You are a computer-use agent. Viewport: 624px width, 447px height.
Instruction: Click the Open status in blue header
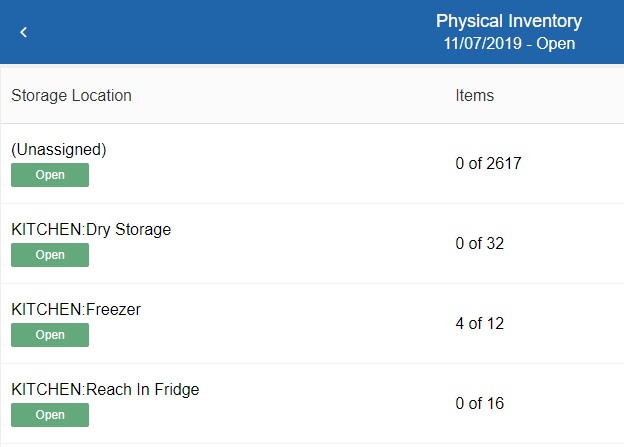(555, 44)
